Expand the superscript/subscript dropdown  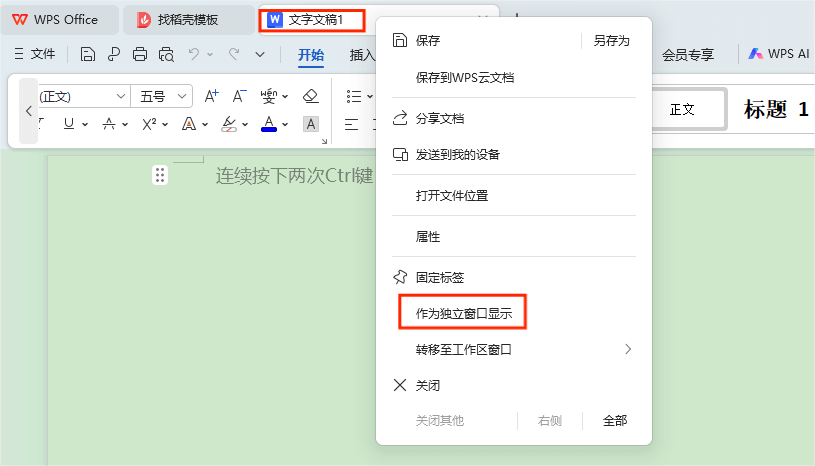pyautogui.click(x=165, y=125)
